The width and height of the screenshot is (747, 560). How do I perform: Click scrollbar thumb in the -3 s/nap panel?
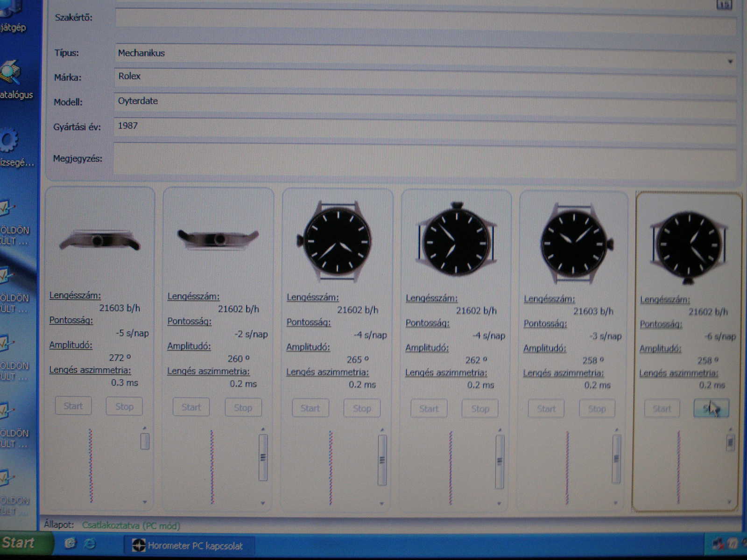[x=617, y=459]
